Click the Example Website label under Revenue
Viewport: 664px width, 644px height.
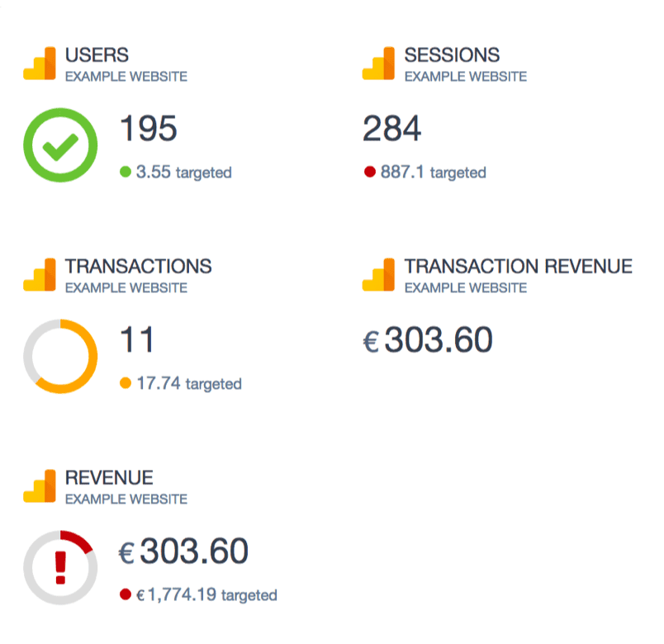pyautogui.click(x=126, y=500)
